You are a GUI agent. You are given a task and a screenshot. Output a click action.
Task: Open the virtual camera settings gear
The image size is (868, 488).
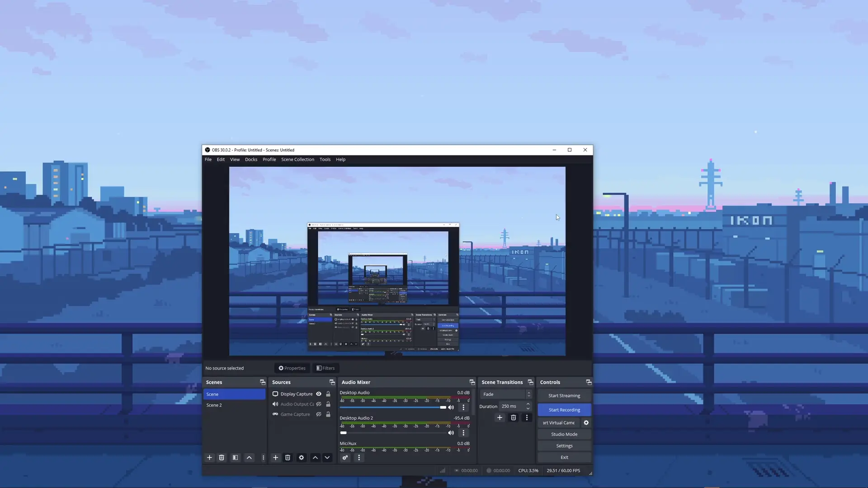pyautogui.click(x=586, y=423)
